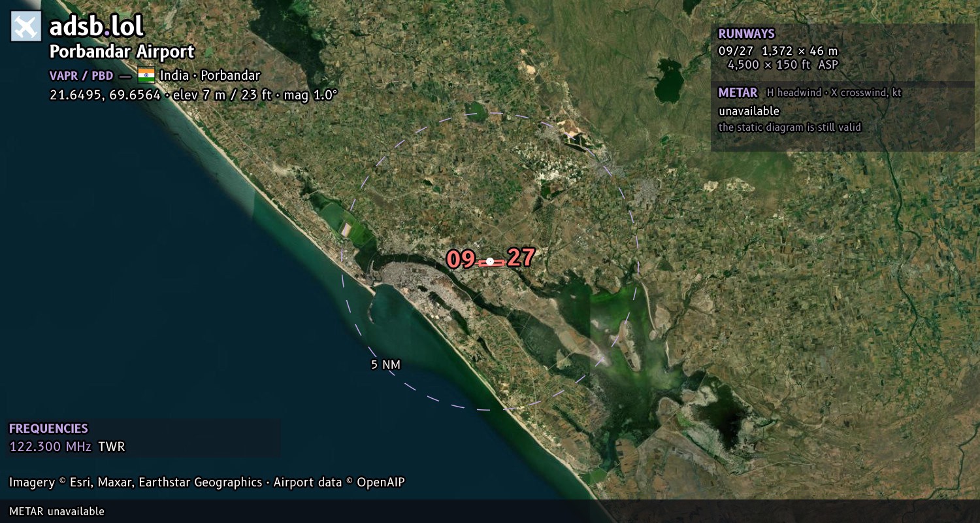Click the Esri, Maxar imagery attribution text

click(x=207, y=482)
